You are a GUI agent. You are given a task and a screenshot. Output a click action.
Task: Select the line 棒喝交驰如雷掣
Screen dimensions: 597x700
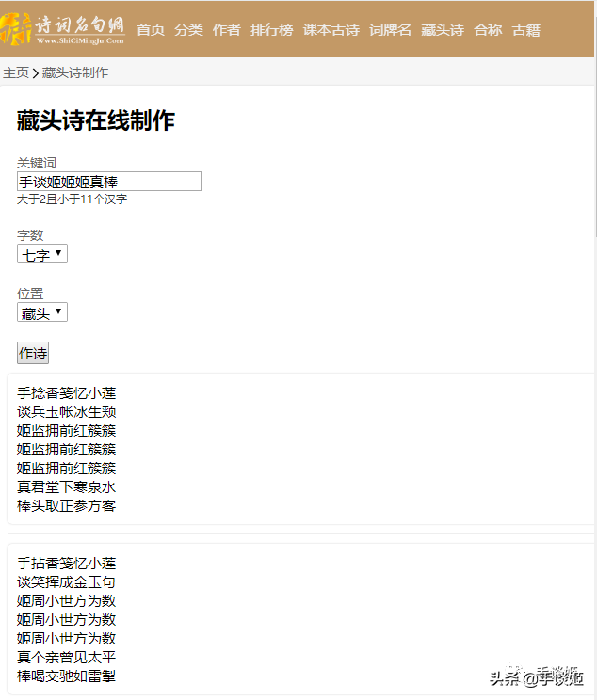click(67, 676)
